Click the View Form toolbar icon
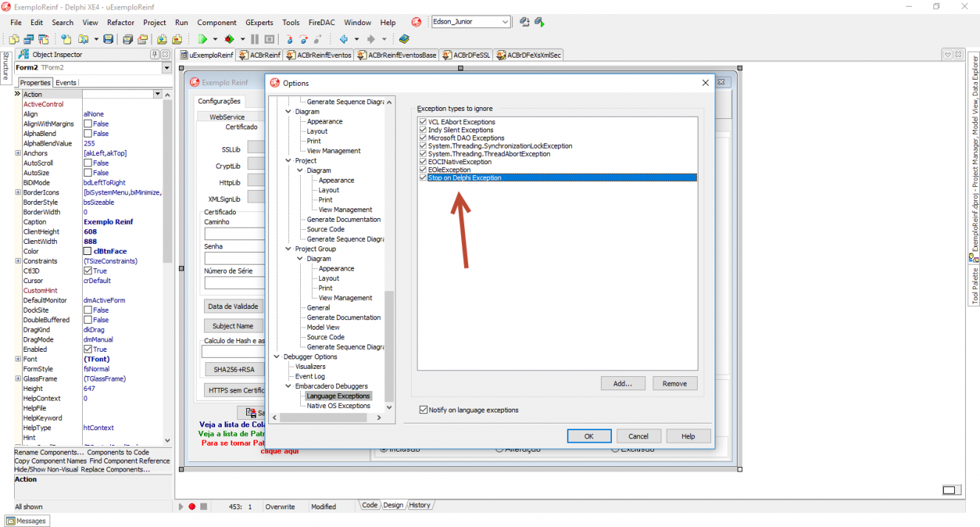Screen dimensions: 980x527 [x=28, y=39]
